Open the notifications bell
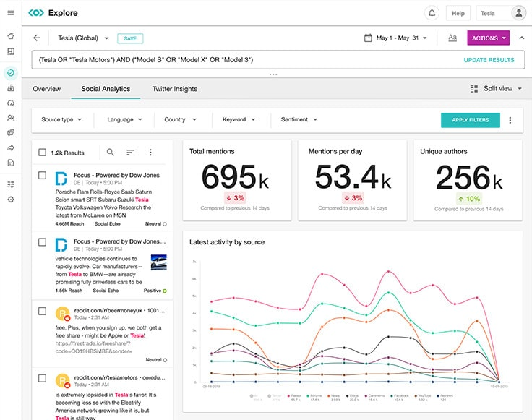The image size is (532, 420). [432, 13]
